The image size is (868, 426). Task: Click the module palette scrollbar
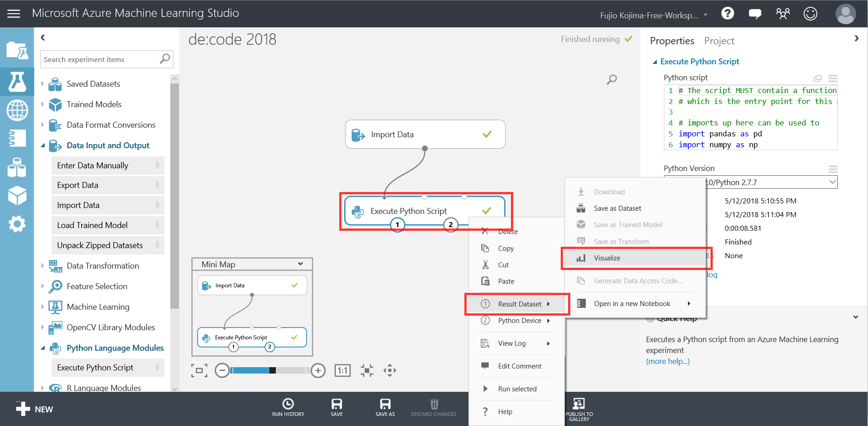pyautogui.click(x=174, y=196)
